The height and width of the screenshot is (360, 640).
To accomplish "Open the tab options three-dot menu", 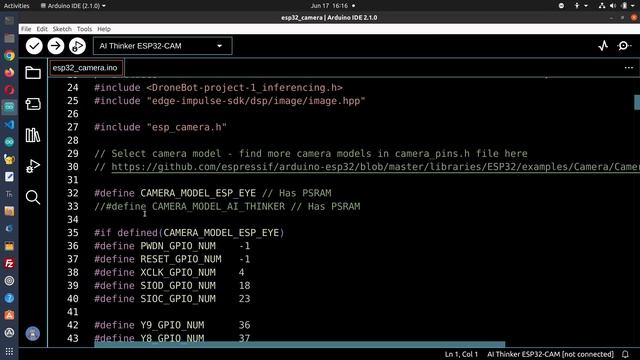I will coord(629,68).
